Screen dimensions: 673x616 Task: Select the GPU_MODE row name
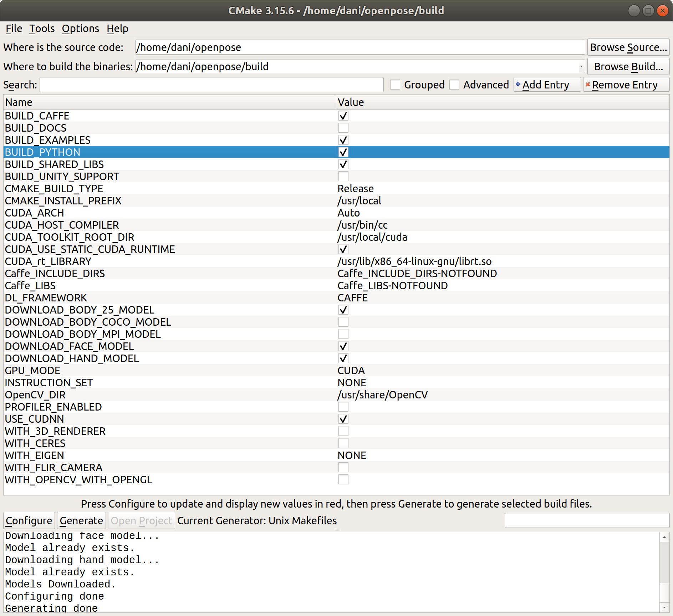click(32, 371)
